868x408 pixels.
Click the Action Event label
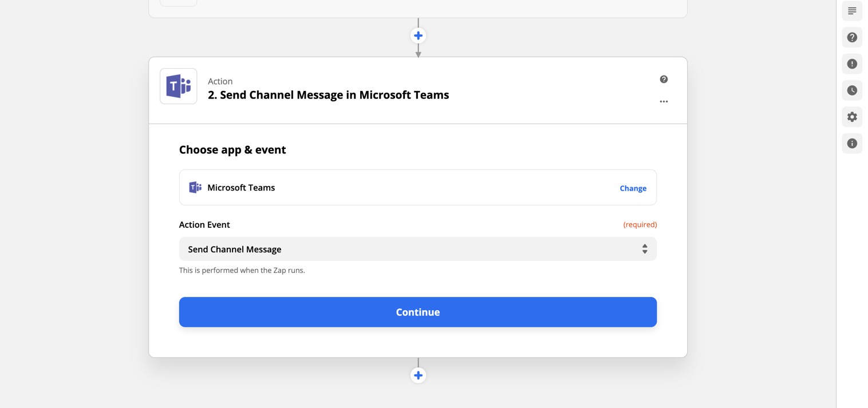point(204,224)
